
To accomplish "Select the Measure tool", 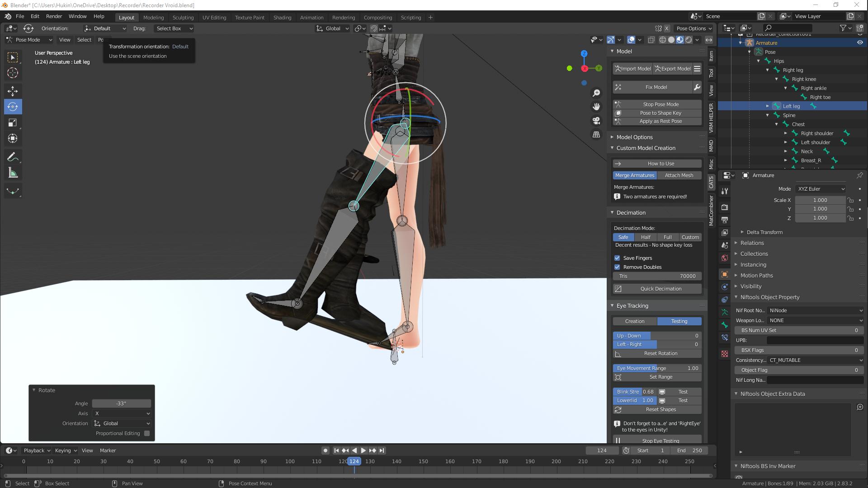I will tap(13, 173).
